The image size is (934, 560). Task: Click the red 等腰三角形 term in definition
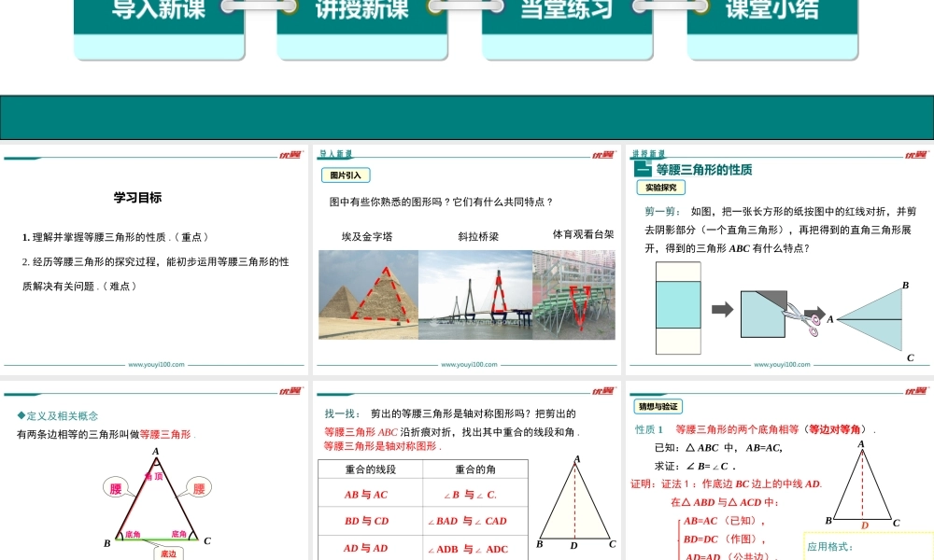(x=165, y=434)
